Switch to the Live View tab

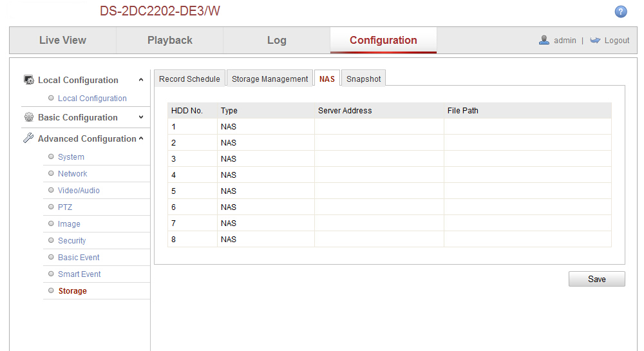[62, 40]
